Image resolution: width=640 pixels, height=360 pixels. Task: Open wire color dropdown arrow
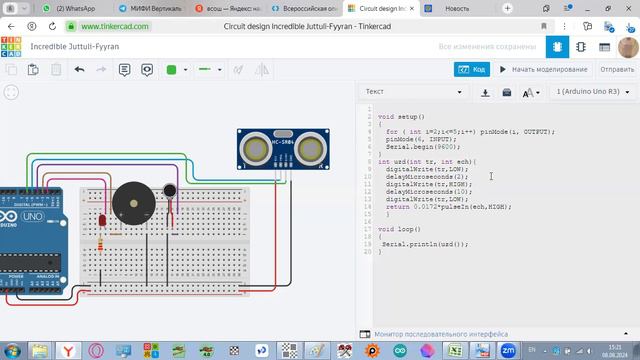tap(185, 70)
